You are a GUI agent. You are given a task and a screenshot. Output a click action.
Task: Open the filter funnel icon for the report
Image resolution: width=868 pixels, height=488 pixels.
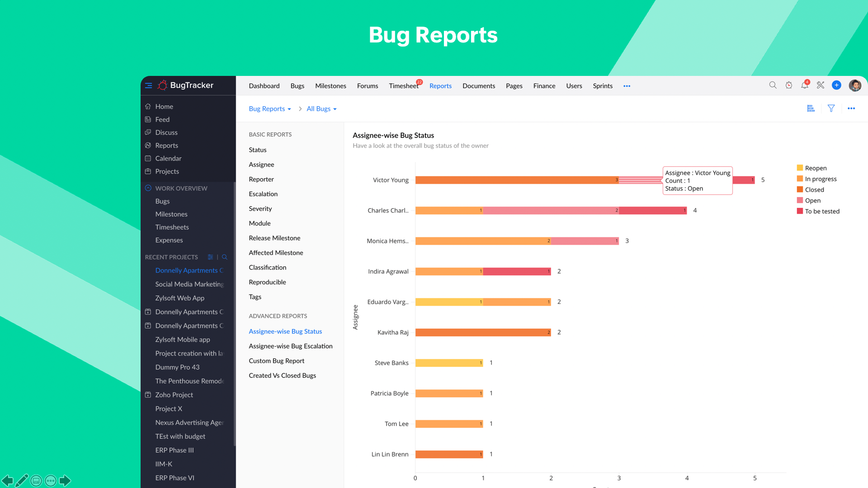click(831, 108)
